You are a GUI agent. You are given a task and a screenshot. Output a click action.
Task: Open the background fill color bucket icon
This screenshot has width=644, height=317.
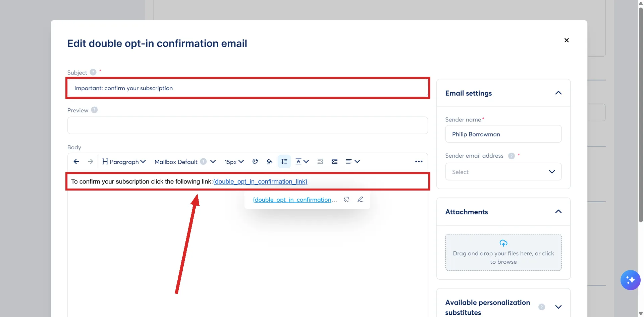269,161
